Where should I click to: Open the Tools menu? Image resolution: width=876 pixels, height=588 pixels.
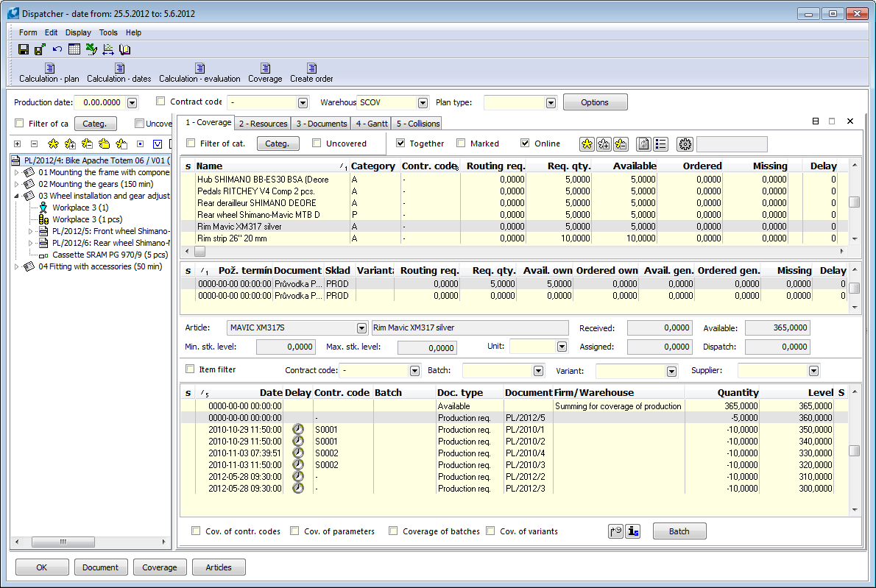(108, 32)
